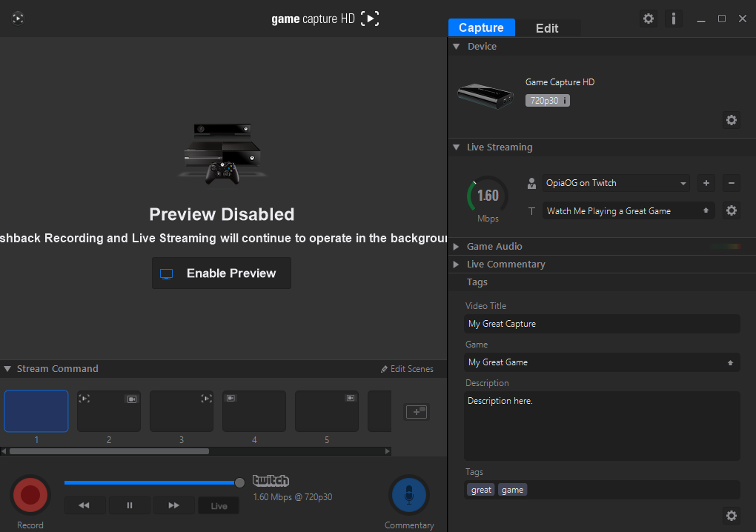
Task: Expand the Game Audio section
Action: [456, 246]
